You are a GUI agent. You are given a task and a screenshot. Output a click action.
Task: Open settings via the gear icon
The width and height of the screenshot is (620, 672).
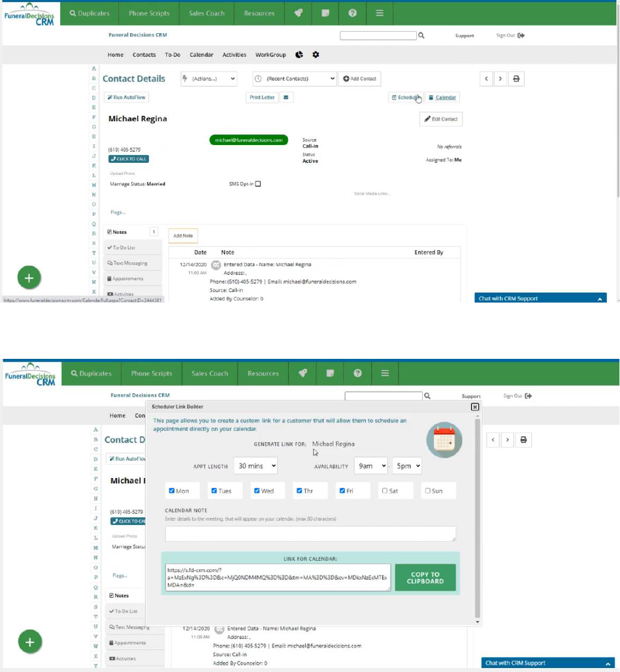[x=316, y=55]
